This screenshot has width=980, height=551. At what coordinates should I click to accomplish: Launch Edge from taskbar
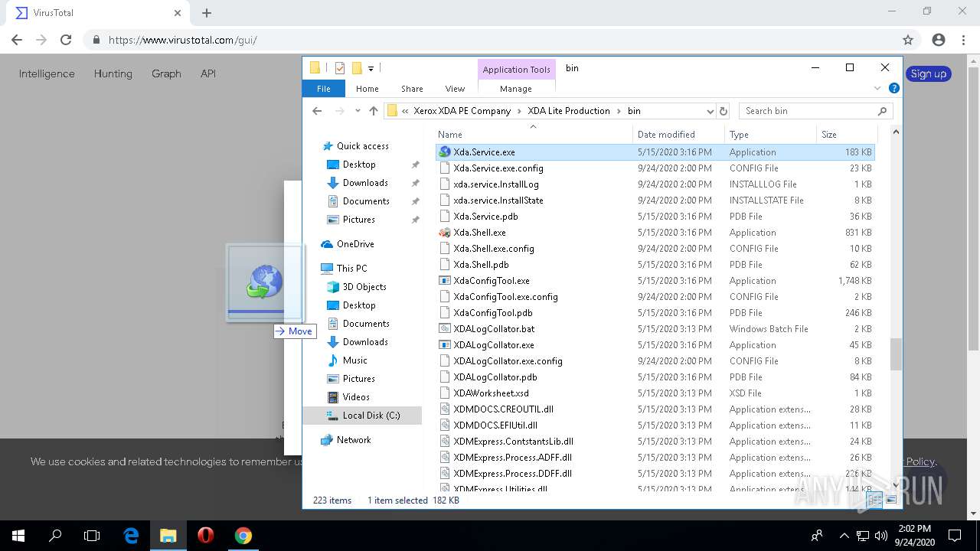coord(131,536)
